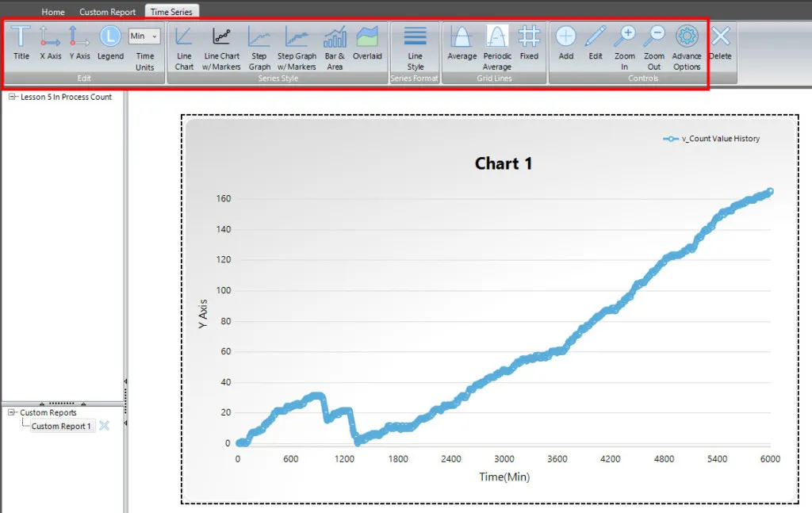
Task: Click the Y Axis label on chart
Action: 202,314
